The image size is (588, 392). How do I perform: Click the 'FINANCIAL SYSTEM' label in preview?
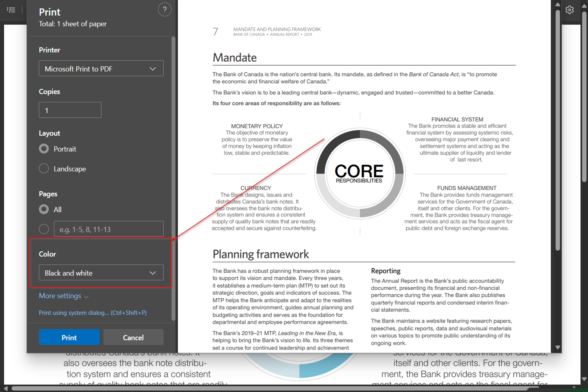tap(457, 119)
